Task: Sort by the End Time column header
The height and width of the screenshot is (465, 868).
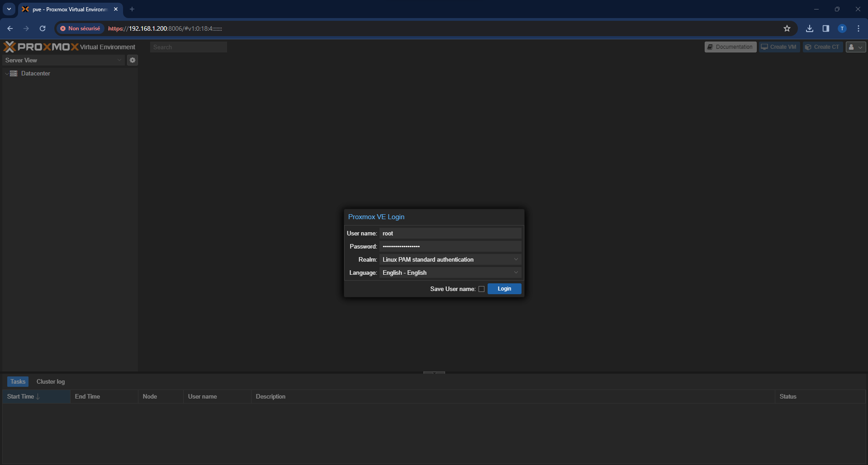Action: tap(104, 396)
